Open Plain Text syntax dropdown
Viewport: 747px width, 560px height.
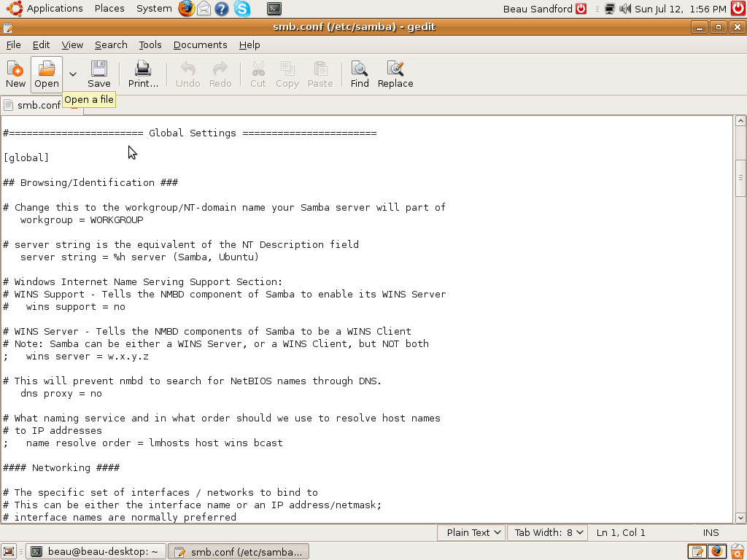pos(473,532)
